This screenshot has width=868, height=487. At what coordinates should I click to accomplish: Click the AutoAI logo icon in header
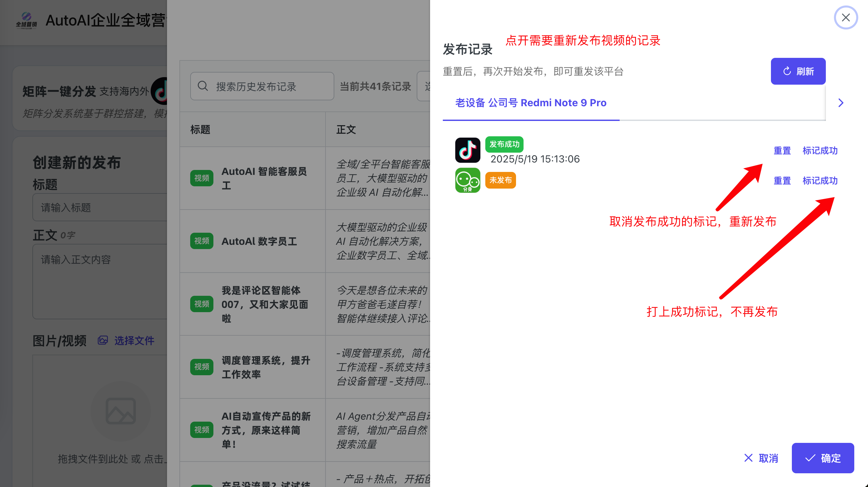tap(26, 20)
